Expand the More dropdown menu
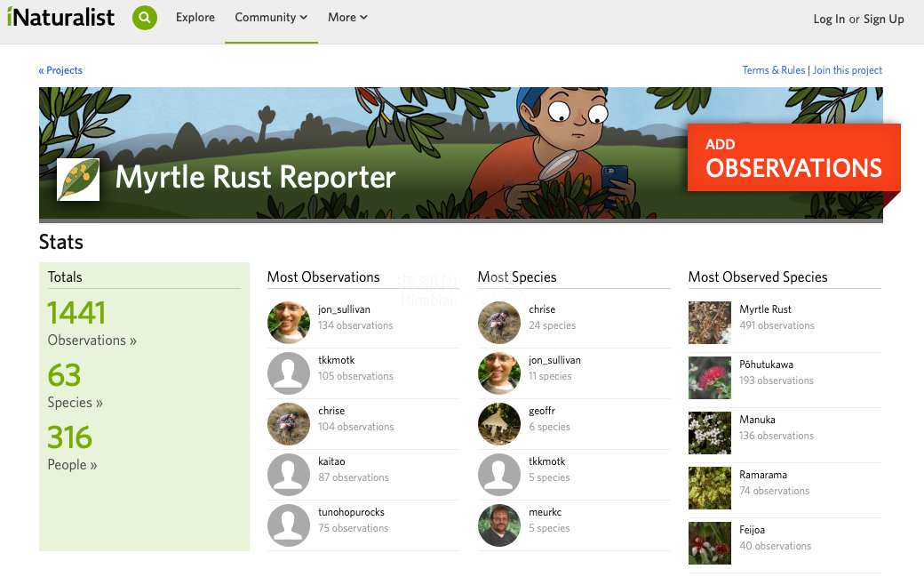This screenshot has height=577, width=924. tap(347, 18)
